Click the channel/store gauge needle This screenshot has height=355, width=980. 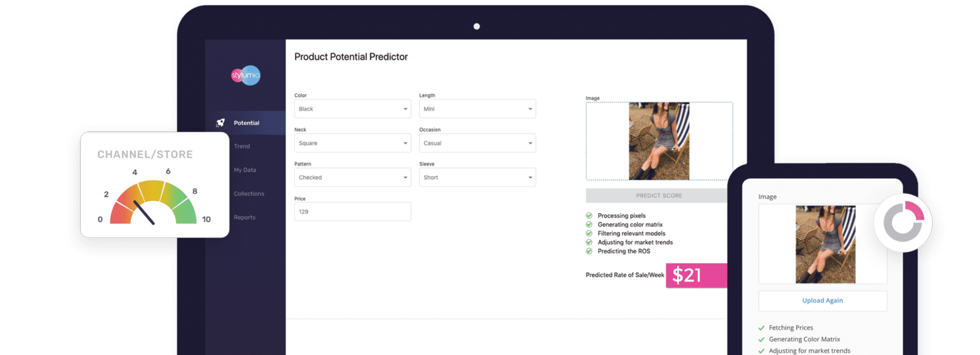point(144,213)
